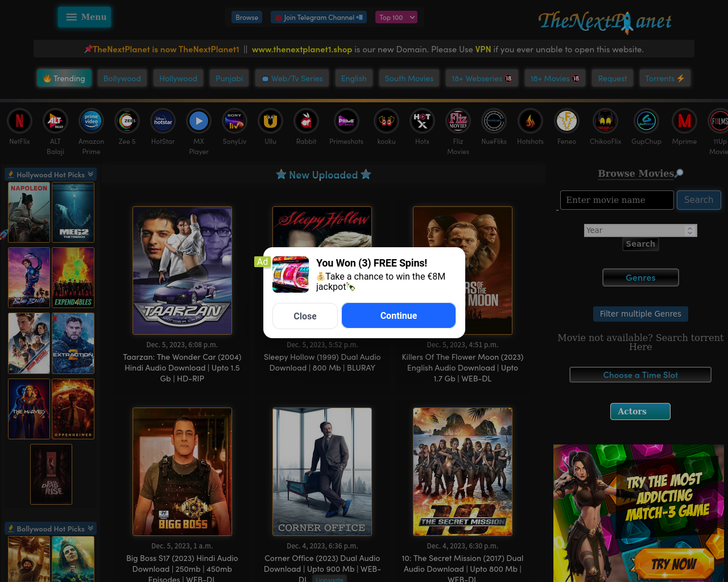This screenshot has width=728, height=582.
Task: Open the HotStar platform icon
Action: point(163,120)
